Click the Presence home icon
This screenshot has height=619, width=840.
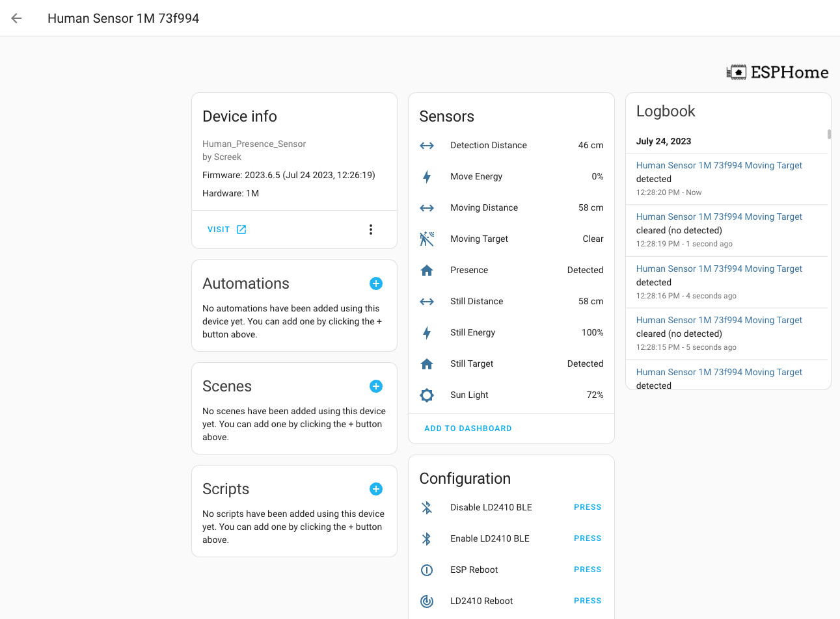point(427,270)
